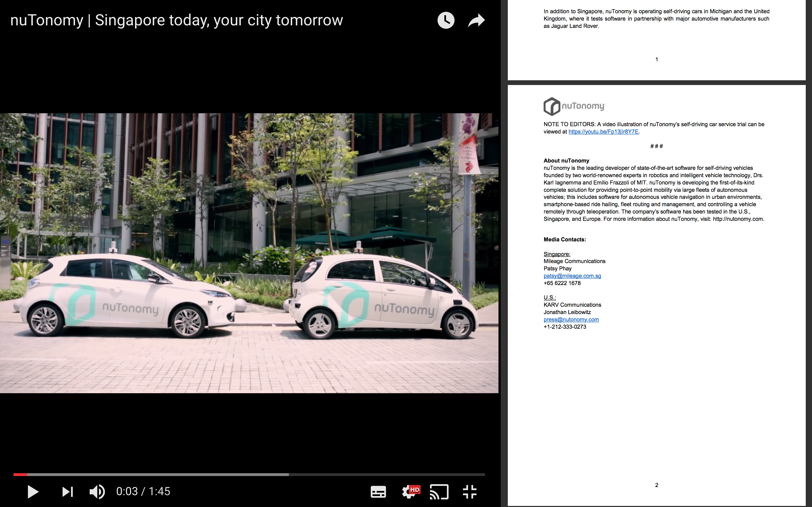The width and height of the screenshot is (812, 507).
Task: Click the video frame showing cars
Action: tap(249, 253)
